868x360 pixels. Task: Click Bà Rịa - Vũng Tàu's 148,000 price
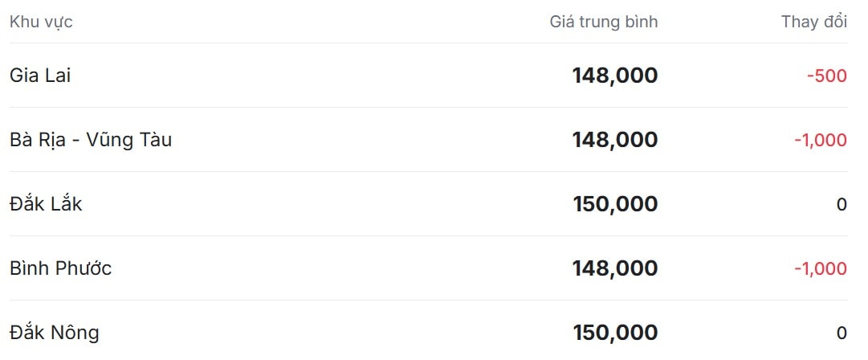[614, 140]
